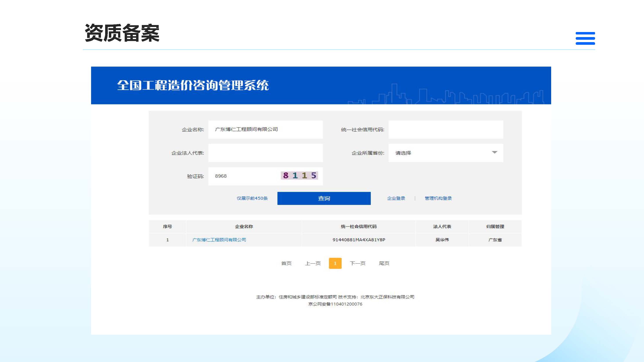
Task: Click the blue 查询 button
Action: pyautogui.click(x=324, y=198)
